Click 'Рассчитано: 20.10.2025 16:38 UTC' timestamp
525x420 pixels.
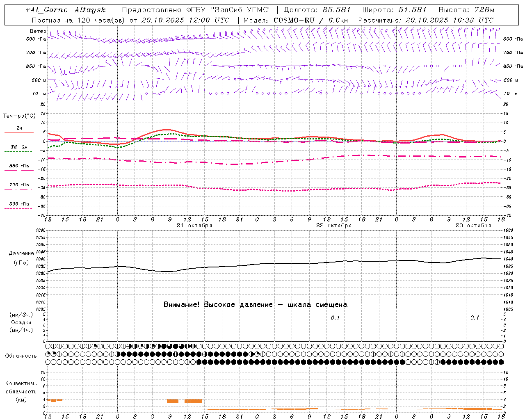point(426,20)
